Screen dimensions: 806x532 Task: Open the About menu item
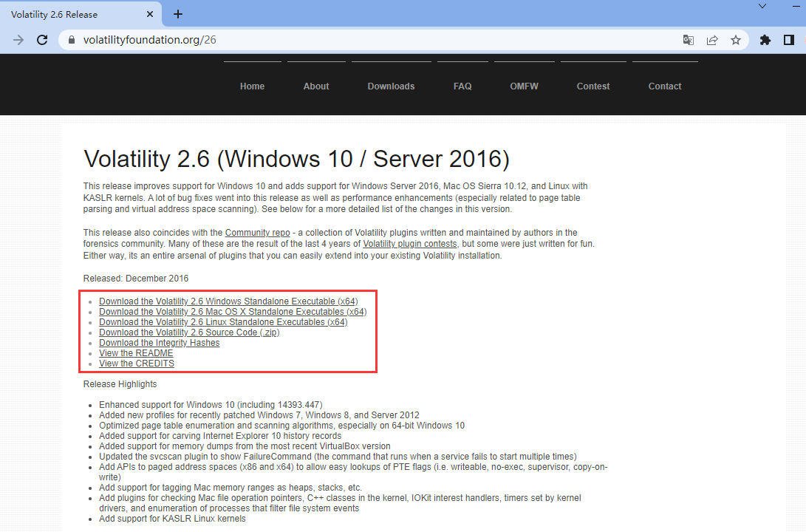pyautogui.click(x=316, y=86)
